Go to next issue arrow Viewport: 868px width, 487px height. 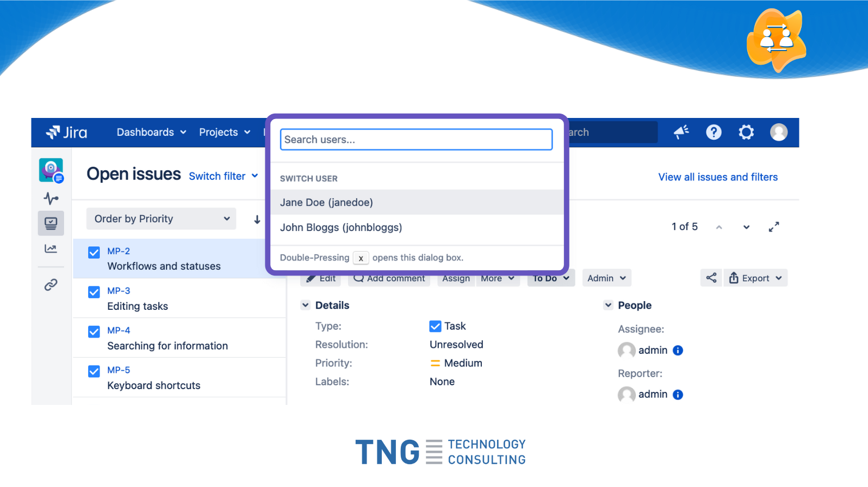[x=746, y=227]
